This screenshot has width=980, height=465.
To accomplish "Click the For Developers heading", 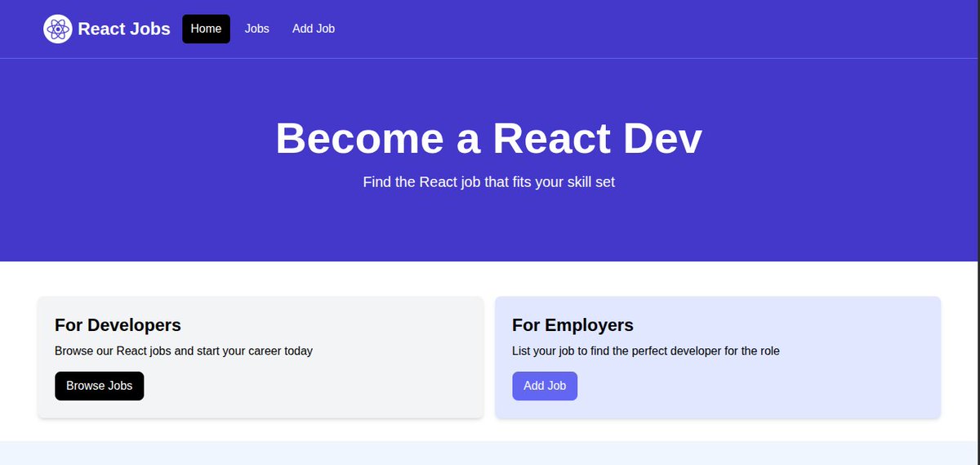I will click(118, 324).
